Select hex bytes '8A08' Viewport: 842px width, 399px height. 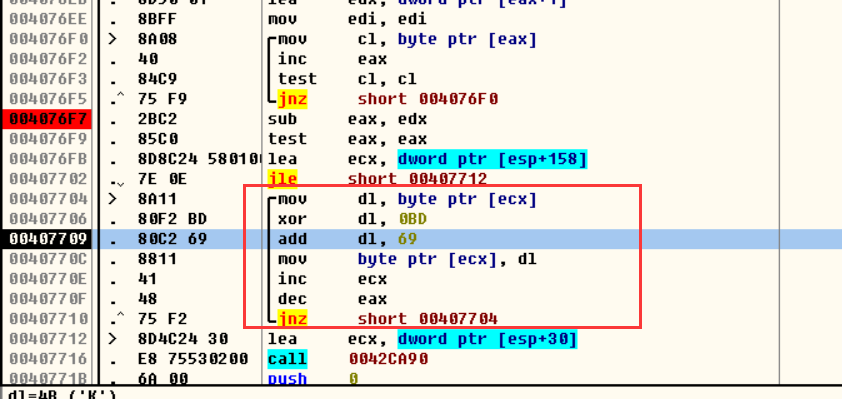click(x=157, y=39)
